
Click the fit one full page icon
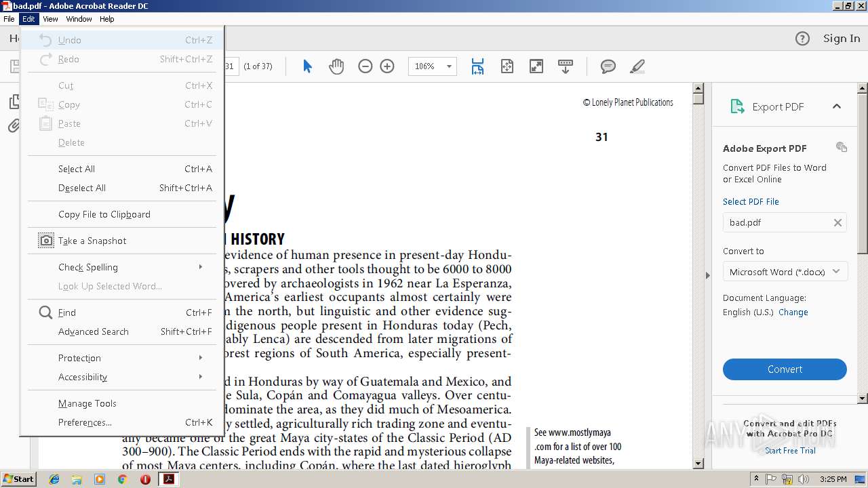coord(507,66)
